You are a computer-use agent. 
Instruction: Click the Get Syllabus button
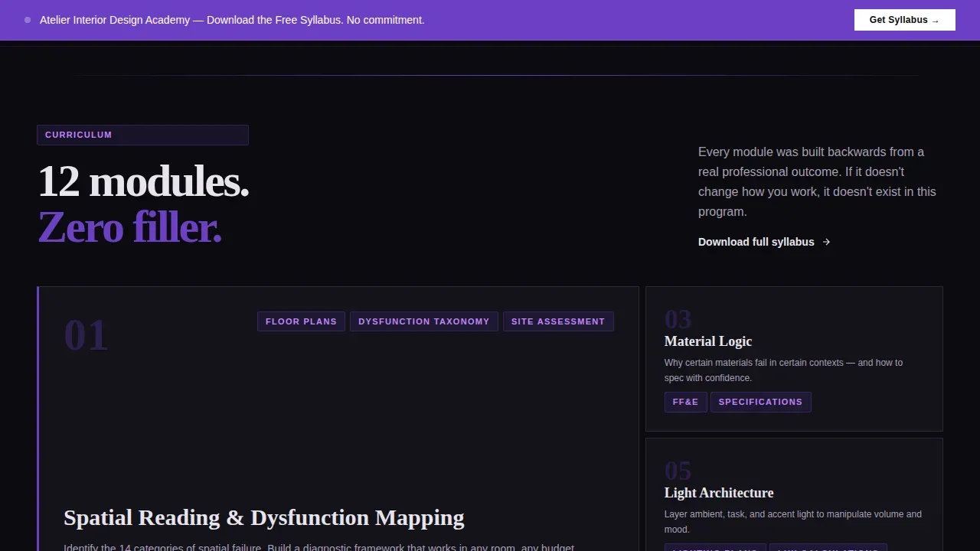coord(904,20)
